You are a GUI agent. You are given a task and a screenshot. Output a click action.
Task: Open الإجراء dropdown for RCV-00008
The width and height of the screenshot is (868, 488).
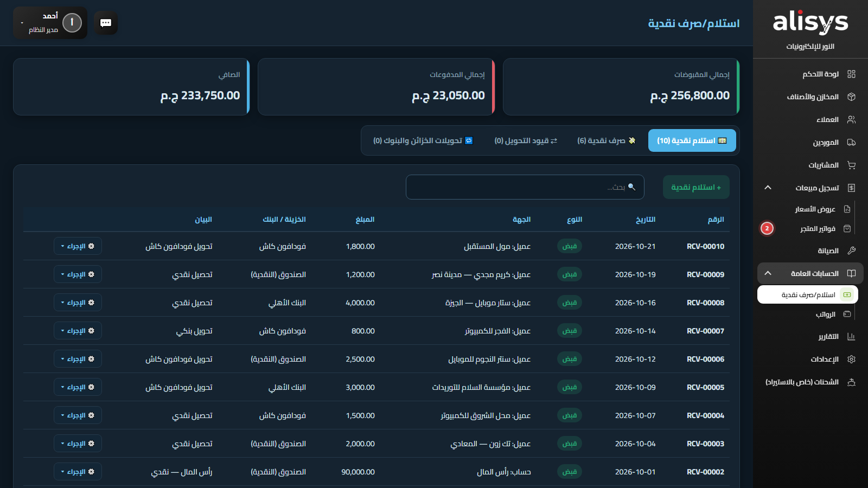[78, 303]
